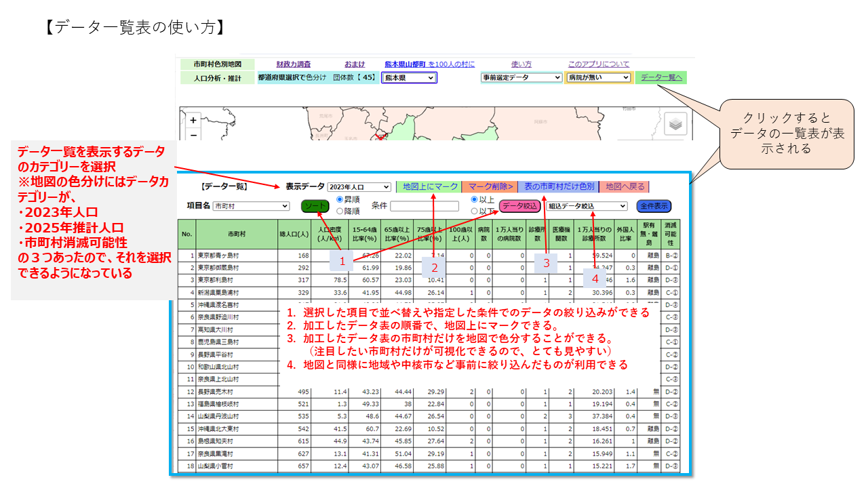Choose the 以上 radio option
Image resolution: width=868 pixels, height=488 pixels.
pyautogui.click(x=475, y=200)
